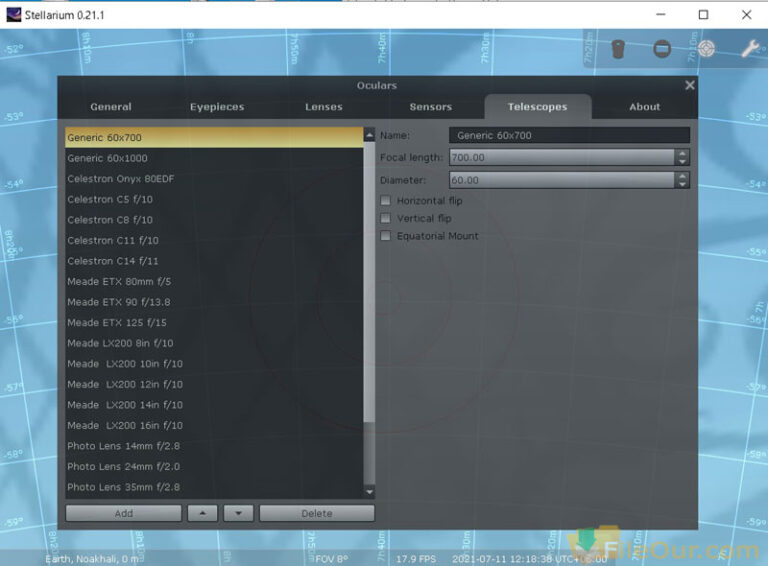
Task: Click scroll-down arrow of telescope list
Action: click(x=369, y=492)
